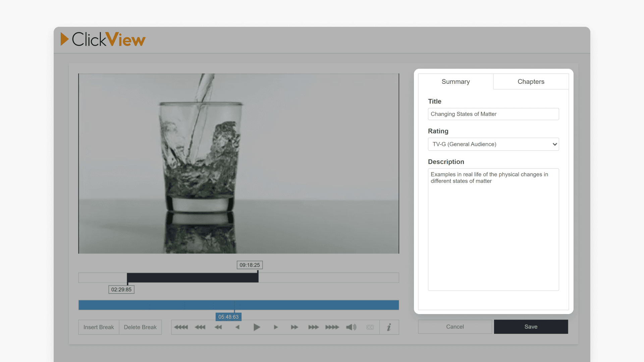This screenshot has height=362, width=644.
Task: Step back with single left arrow
Action: tap(237, 327)
